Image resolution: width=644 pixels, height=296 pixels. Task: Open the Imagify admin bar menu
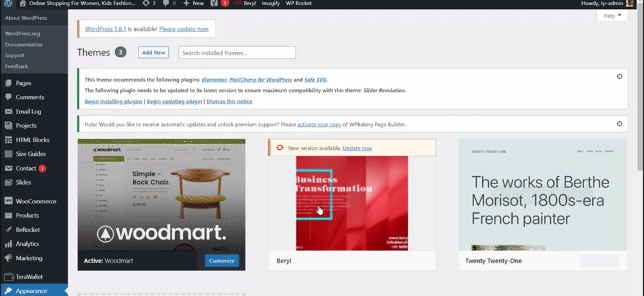[x=270, y=3]
